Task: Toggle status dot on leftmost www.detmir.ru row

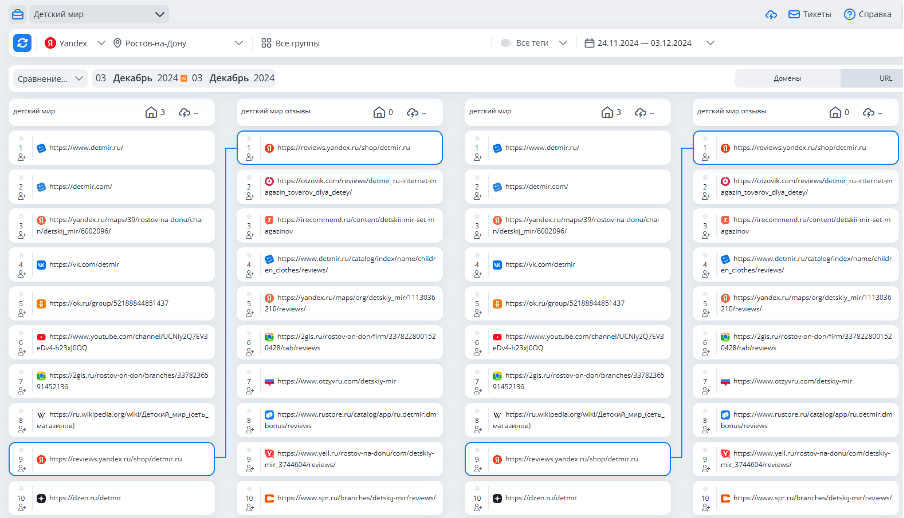Action: coord(21,138)
